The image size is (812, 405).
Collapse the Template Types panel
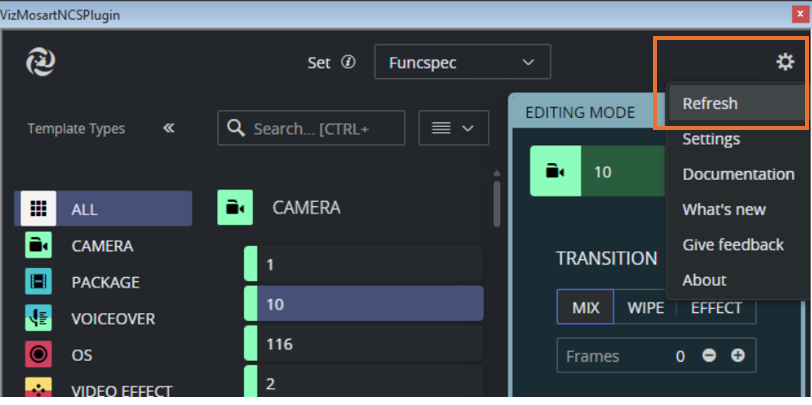[x=169, y=128]
